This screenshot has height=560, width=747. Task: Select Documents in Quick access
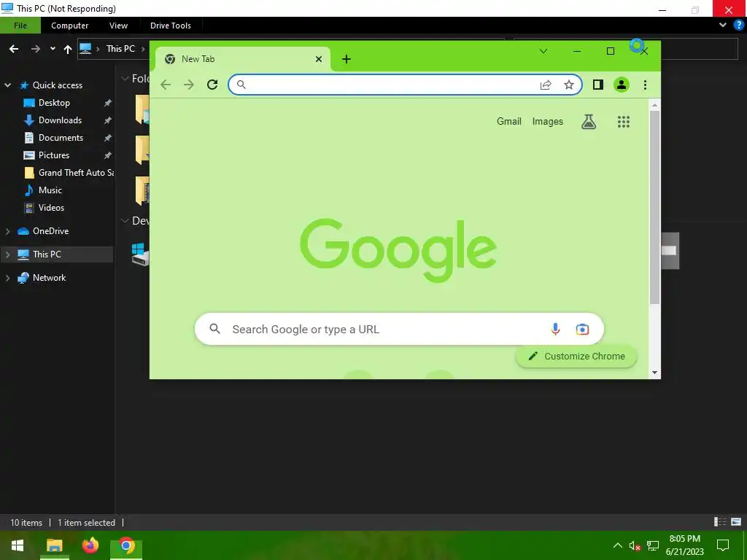coord(61,138)
